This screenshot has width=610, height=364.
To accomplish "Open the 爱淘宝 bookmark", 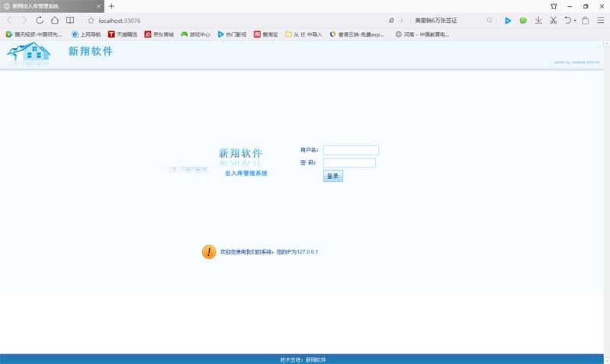I will (x=265, y=34).
